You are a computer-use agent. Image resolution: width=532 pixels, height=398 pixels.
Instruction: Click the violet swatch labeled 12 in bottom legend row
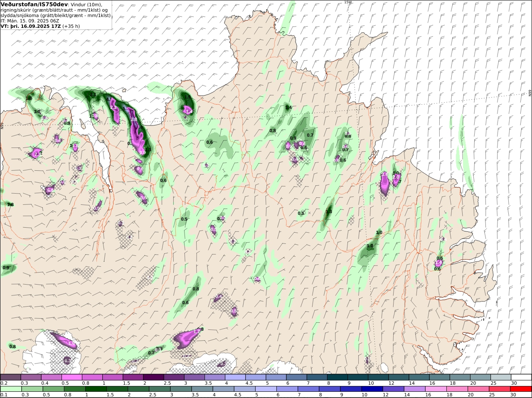(394, 389)
